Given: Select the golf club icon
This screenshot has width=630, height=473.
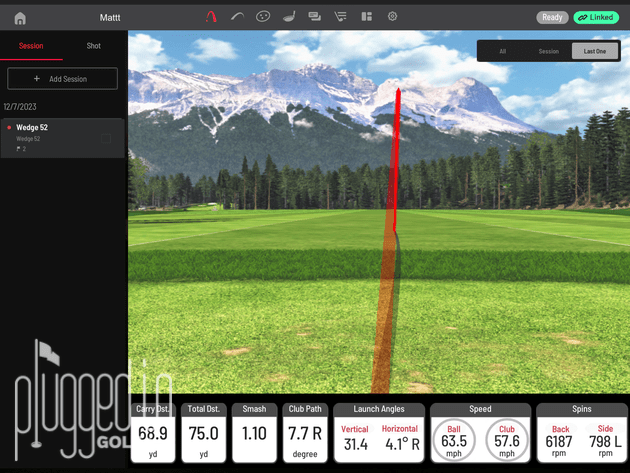Looking at the screenshot, I should [289, 17].
